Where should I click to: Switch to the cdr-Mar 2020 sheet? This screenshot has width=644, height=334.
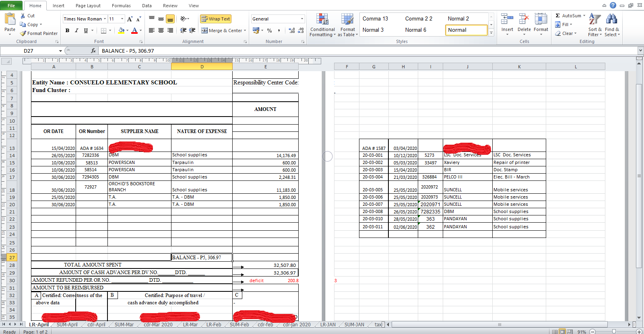158,325
